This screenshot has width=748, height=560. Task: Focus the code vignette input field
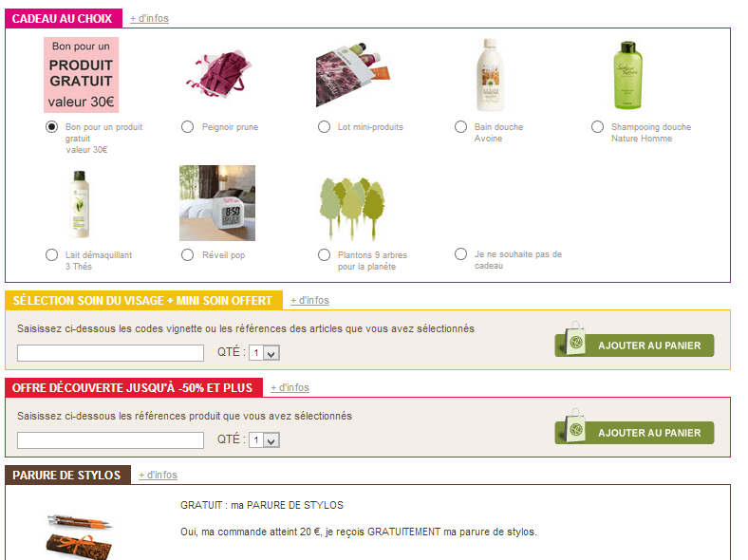(111, 353)
